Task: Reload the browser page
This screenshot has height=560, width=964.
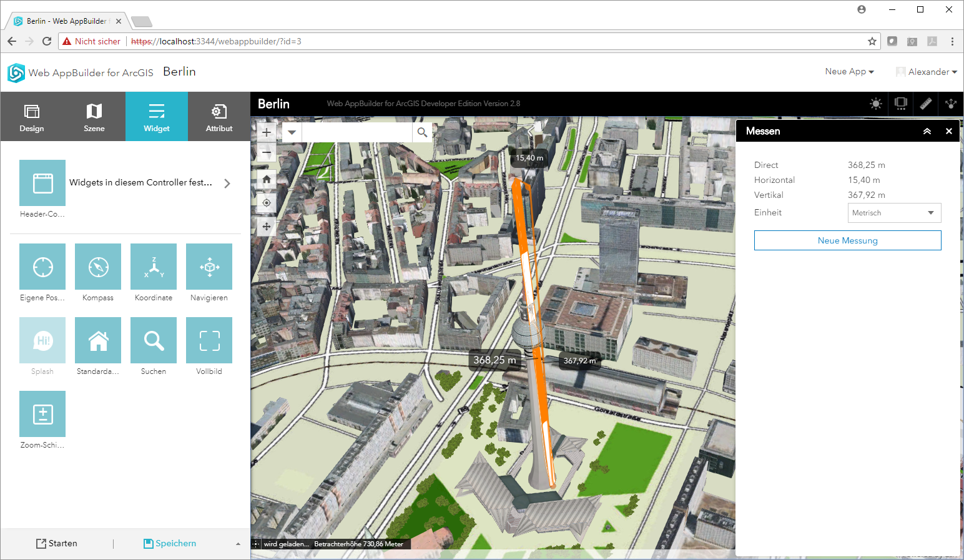Action: pyautogui.click(x=47, y=41)
